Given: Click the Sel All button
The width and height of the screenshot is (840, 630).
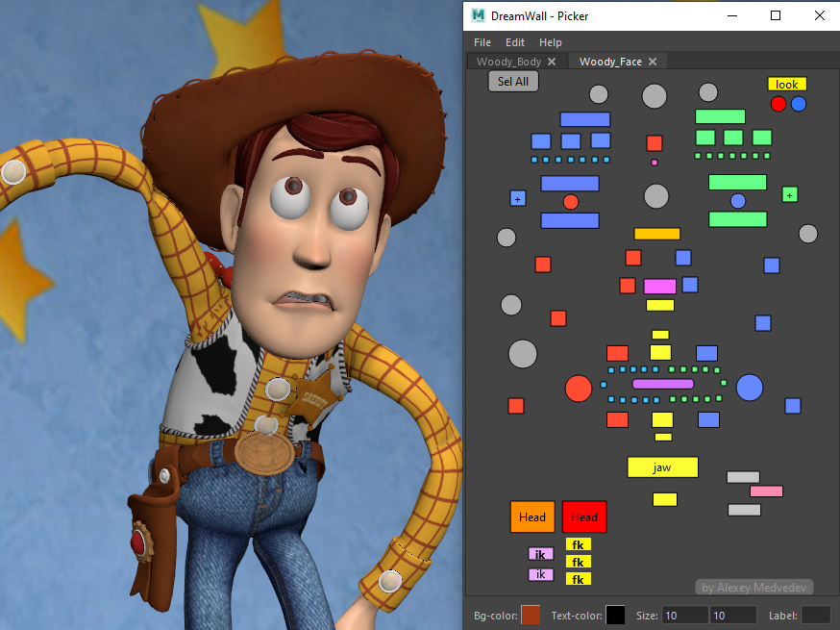Looking at the screenshot, I should 512,82.
